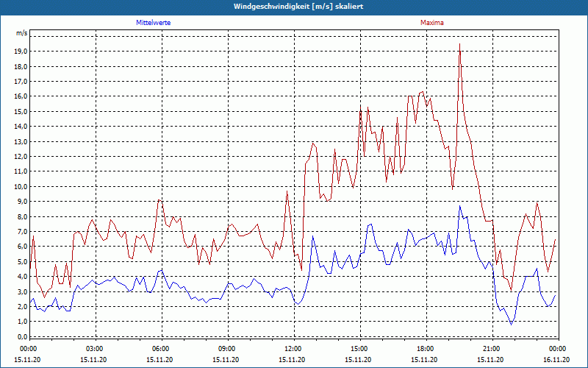Image resolution: width=588 pixels, height=368 pixels.
Task: Click the '12:00' time axis label
Action: pos(293,349)
